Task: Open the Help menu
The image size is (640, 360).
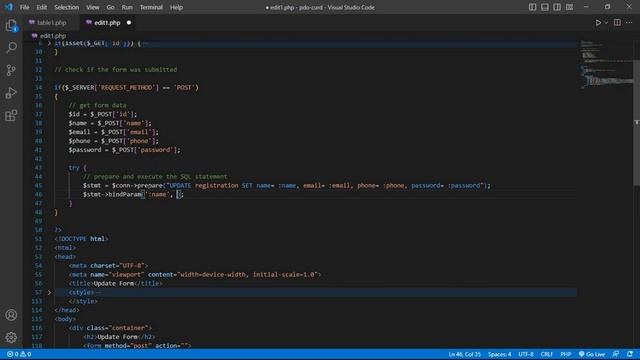Action: coord(176,7)
